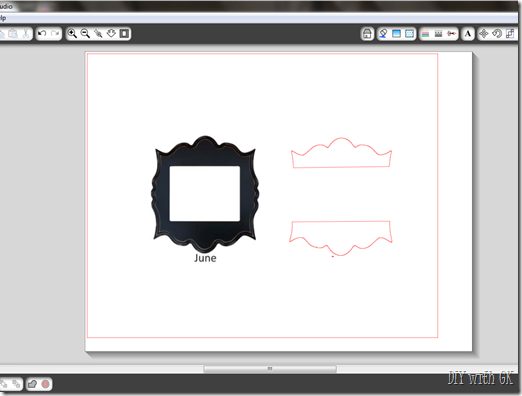Open the Rotate panel icon
Screen dimensions: 522x396
point(497,34)
